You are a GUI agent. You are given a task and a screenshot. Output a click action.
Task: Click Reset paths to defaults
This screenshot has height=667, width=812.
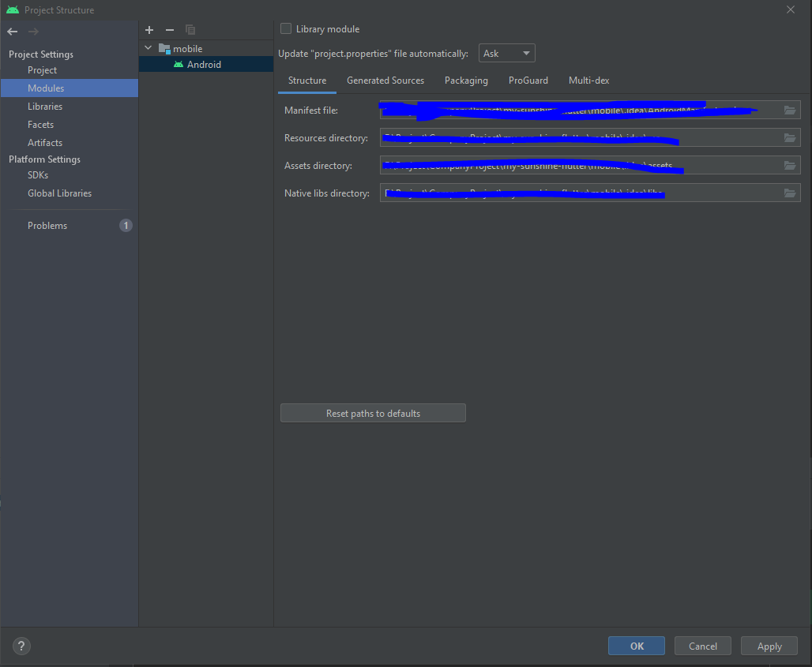click(x=373, y=413)
